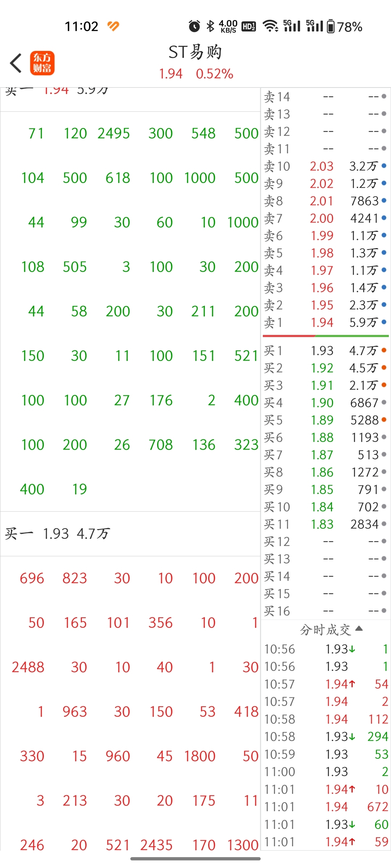This screenshot has width=391, height=868.
Task: Select 卖4 price 1.97
Action: [x=322, y=270]
